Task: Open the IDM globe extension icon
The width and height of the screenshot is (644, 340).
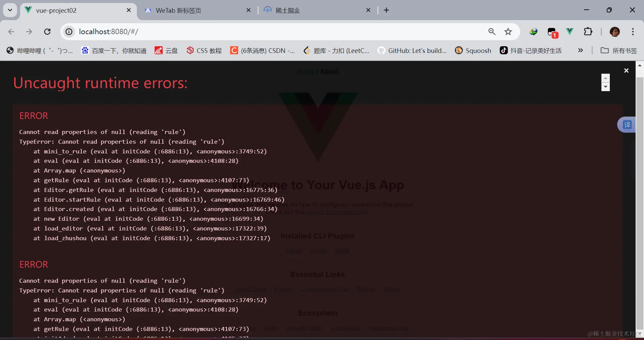Action: pyautogui.click(x=534, y=31)
